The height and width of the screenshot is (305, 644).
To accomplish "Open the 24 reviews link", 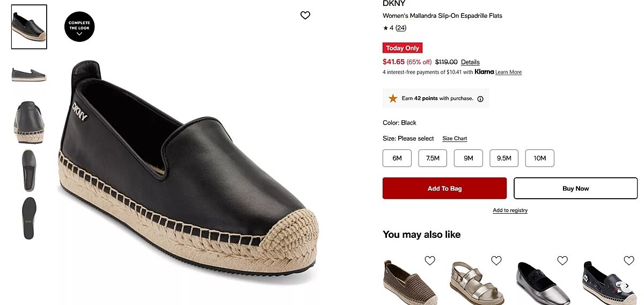I will coord(401,28).
